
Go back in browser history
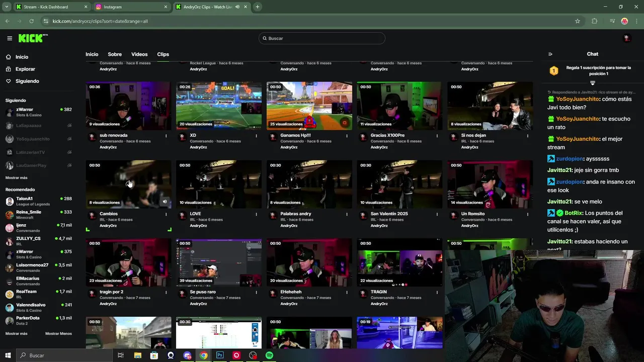[x=7, y=21]
